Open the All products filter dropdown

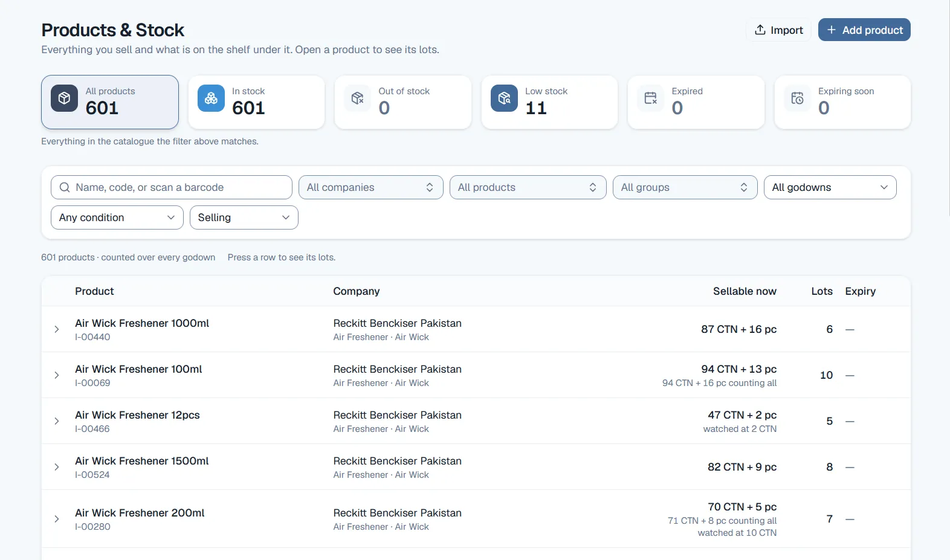tap(528, 187)
